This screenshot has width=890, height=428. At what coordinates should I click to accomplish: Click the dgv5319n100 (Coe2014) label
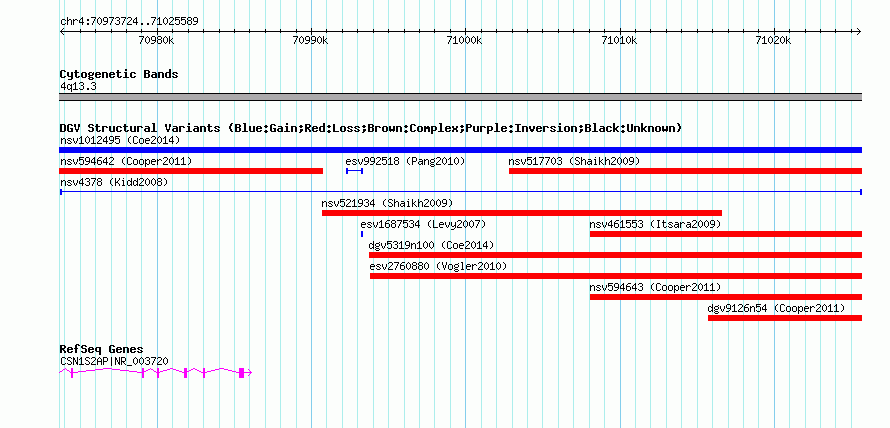pyautogui.click(x=431, y=245)
